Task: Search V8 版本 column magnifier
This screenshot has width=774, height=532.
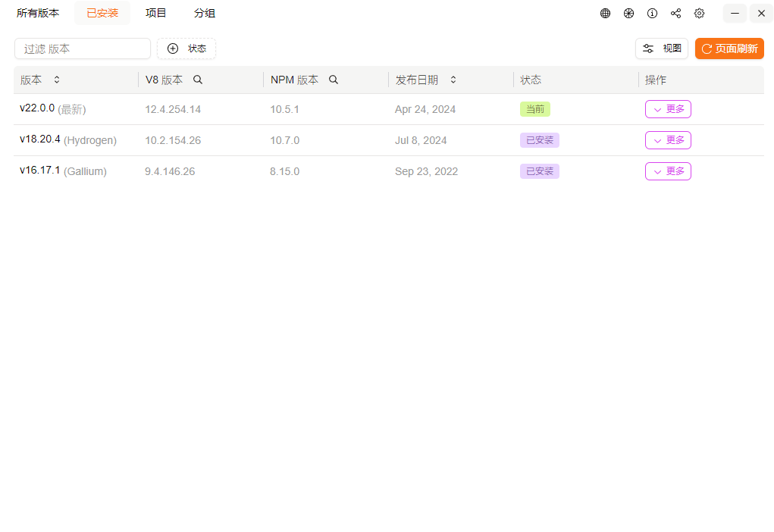Action: 197,80
